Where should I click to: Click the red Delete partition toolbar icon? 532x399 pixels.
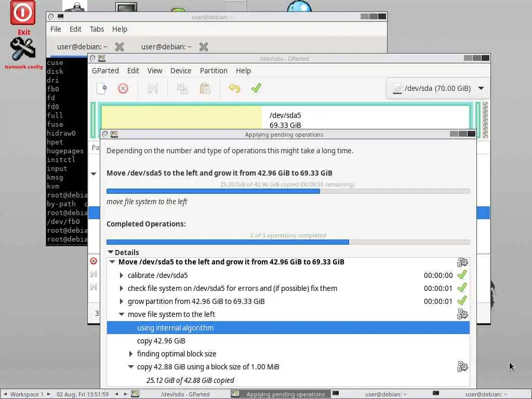123,88
